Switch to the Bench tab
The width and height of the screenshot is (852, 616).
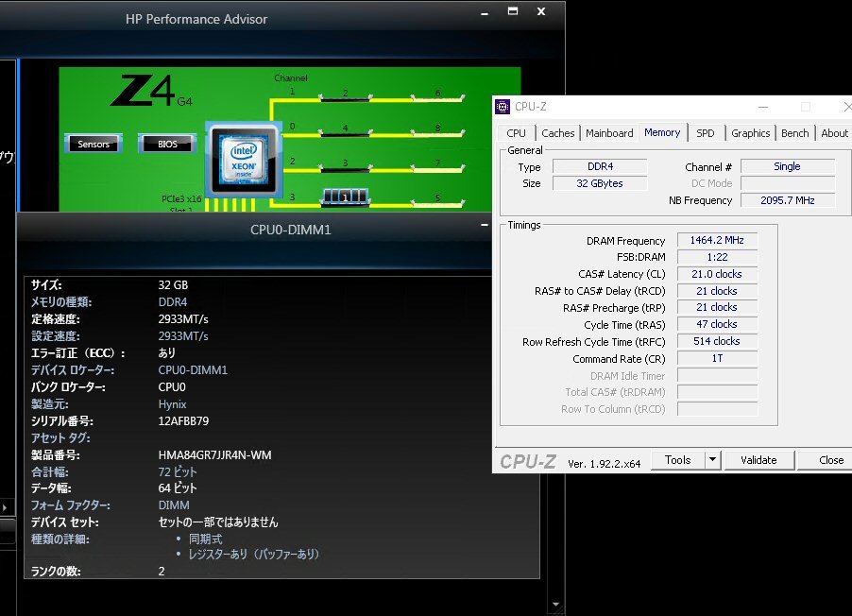(x=795, y=133)
